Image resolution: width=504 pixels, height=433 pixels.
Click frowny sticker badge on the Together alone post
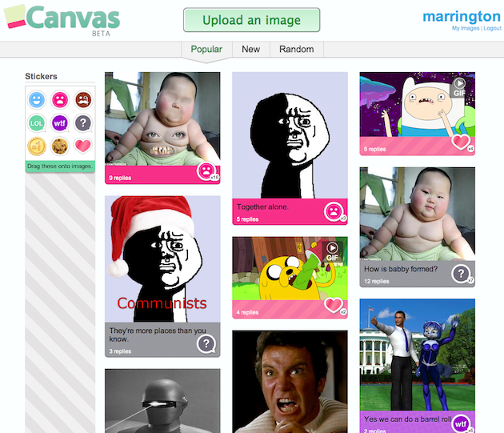334,211
